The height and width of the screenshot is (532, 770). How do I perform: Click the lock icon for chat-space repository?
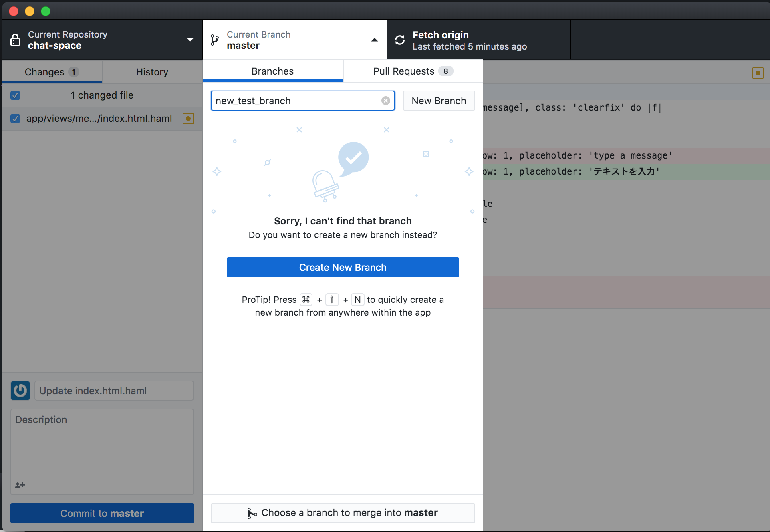pos(15,40)
